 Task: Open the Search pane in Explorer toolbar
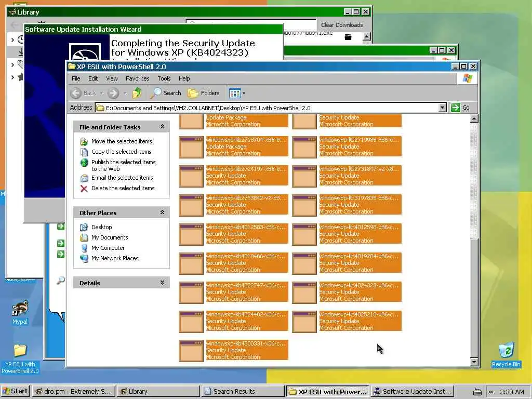point(166,93)
